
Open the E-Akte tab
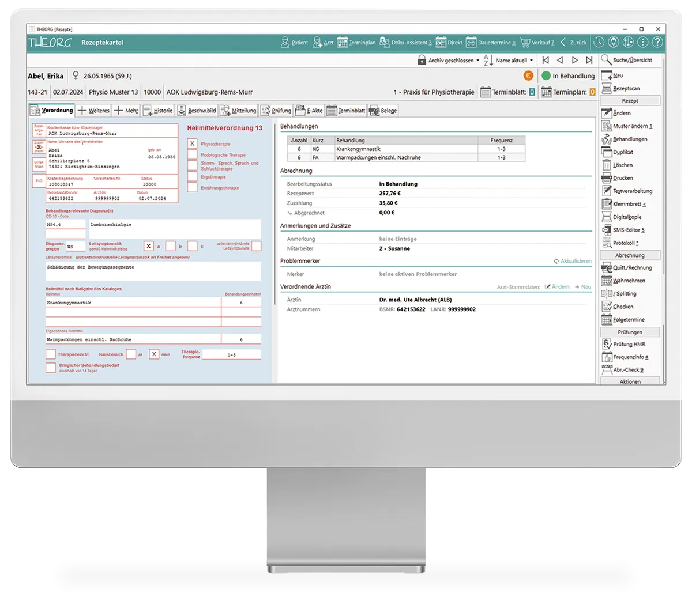point(310,111)
